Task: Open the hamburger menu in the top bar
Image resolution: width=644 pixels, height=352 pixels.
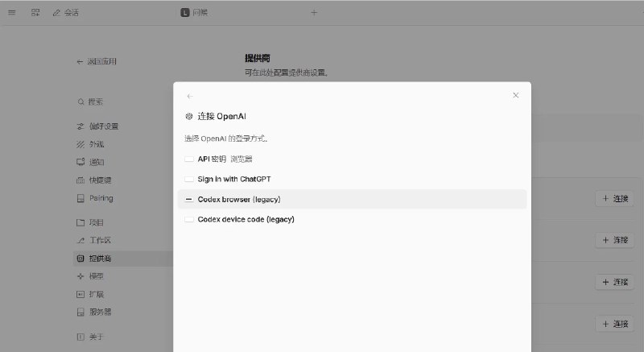Action: (x=12, y=13)
